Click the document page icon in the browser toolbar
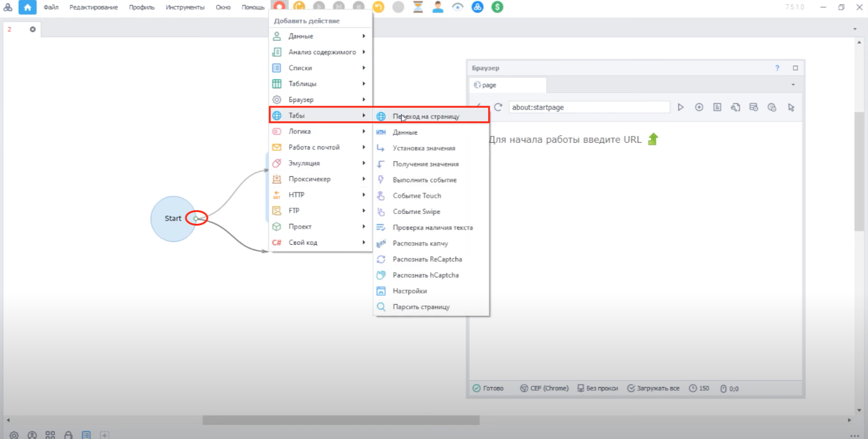 pyautogui.click(x=717, y=107)
